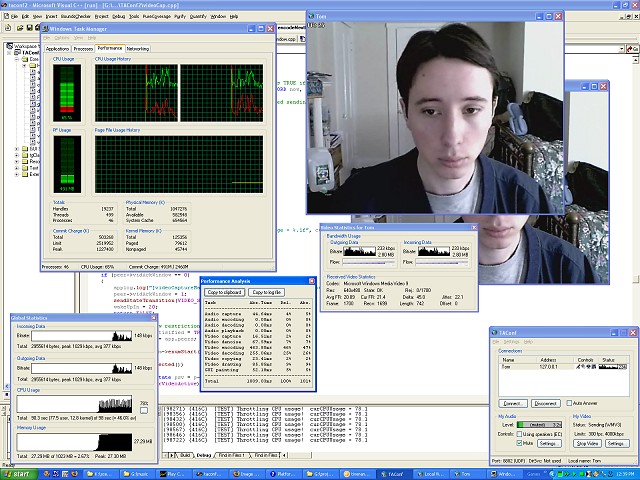Click the Outgoing Data flow bar in Video Statistics
This screenshot has height=480, width=640.
[369, 262]
